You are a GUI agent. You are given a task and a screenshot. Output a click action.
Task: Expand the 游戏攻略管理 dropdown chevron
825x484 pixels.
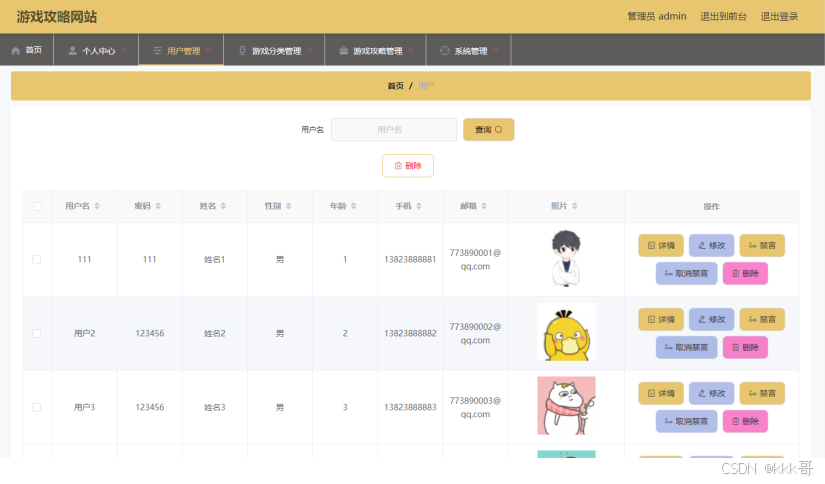click(410, 50)
